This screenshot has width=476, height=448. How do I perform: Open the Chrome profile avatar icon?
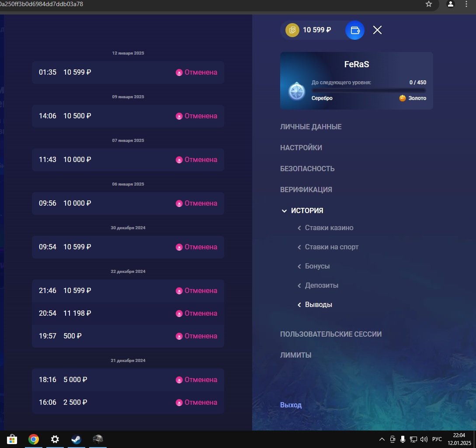451,4
